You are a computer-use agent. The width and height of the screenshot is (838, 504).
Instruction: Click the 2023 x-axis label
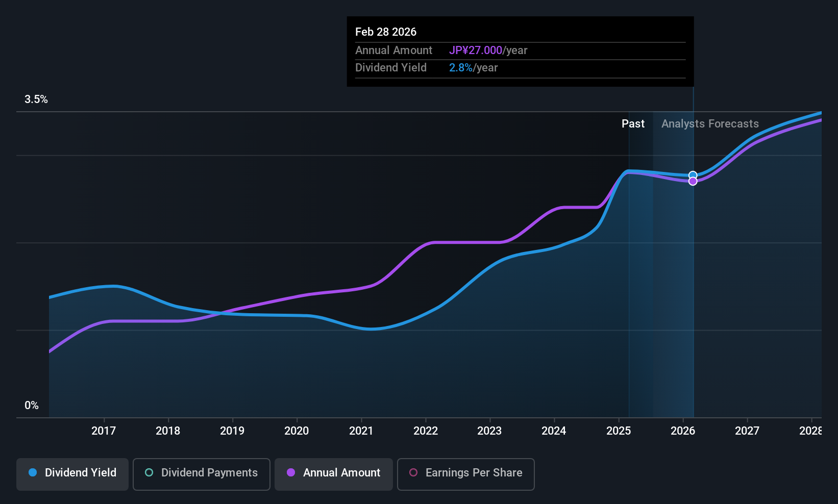489,431
